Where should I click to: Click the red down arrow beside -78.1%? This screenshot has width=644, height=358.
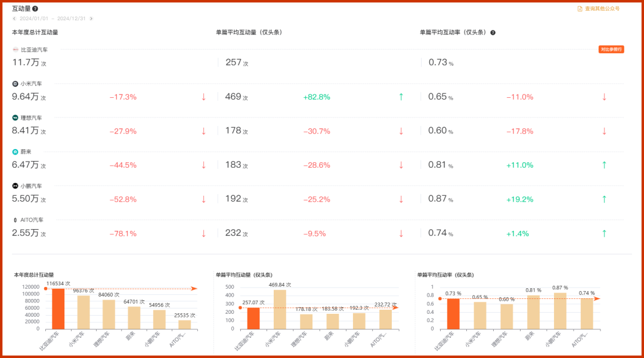pyautogui.click(x=203, y=233)
